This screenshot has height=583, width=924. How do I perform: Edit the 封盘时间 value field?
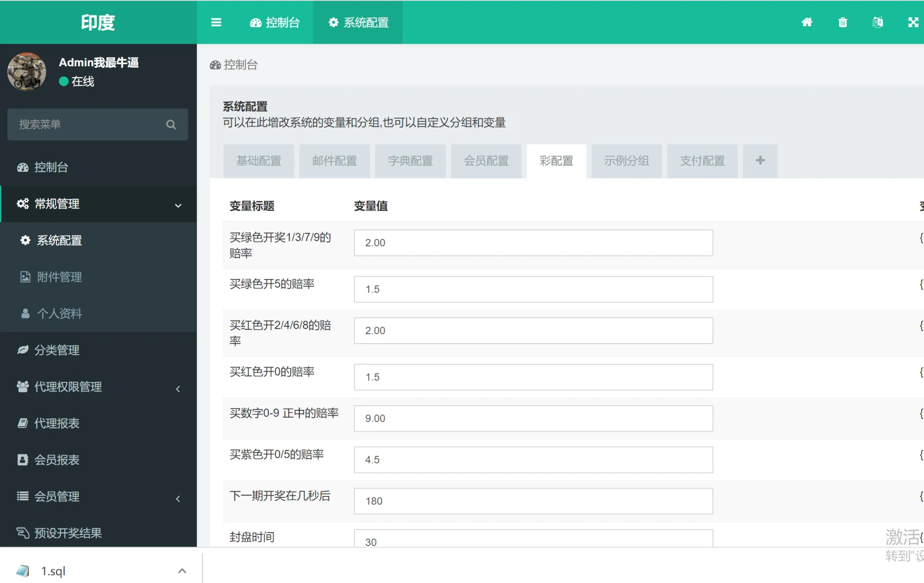click(533, 538)
